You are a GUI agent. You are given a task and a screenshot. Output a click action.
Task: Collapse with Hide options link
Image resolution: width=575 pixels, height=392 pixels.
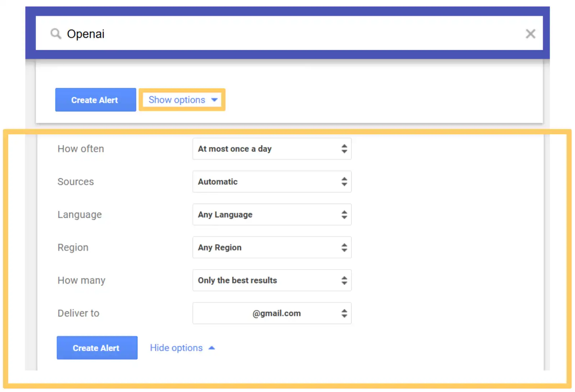(x=182, y=348)
